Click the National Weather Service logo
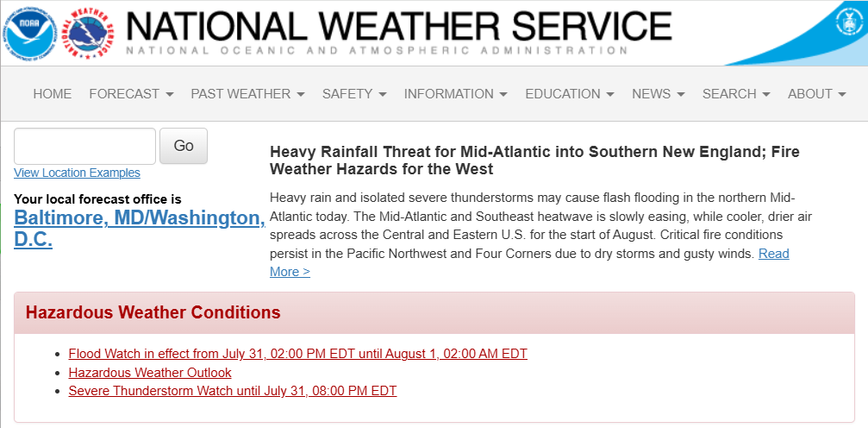Screen dimensions: 868x428 click(x=91, y=32)
